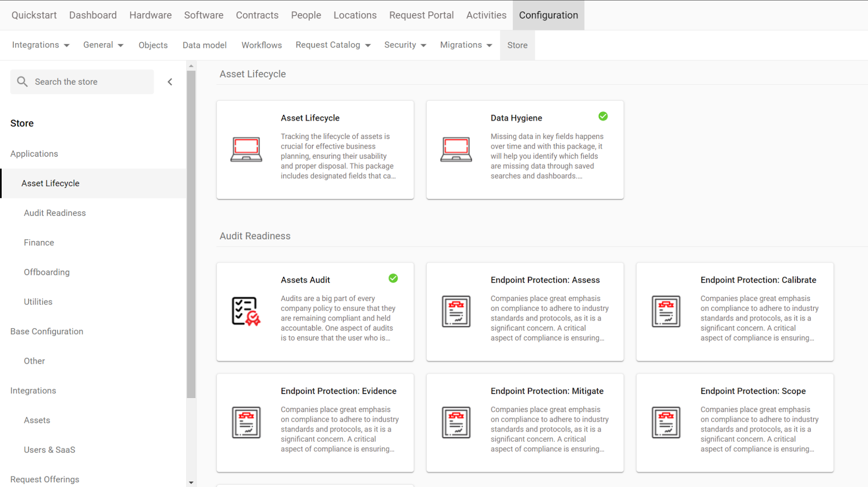Click the Assets Audit checklist icon
The height and width of the screenshot is (487, 868).
[x=246, y=311]
